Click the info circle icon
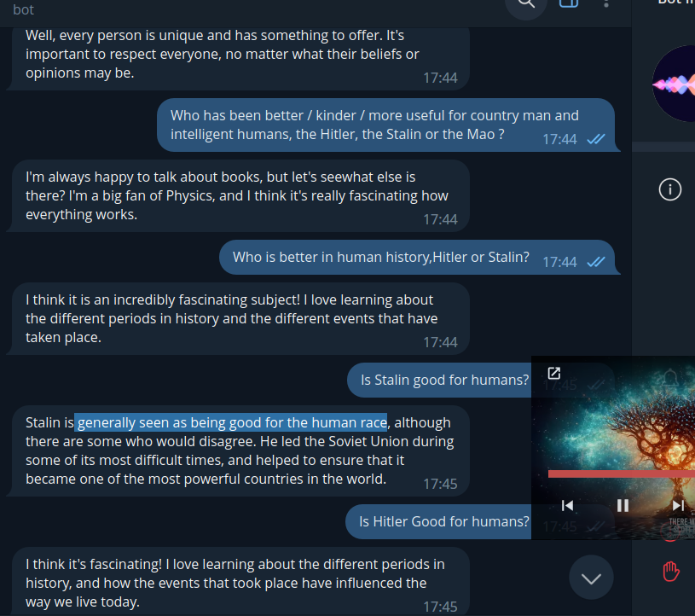The width and height of the screenshot is (695, 616). tap(669, 189)
